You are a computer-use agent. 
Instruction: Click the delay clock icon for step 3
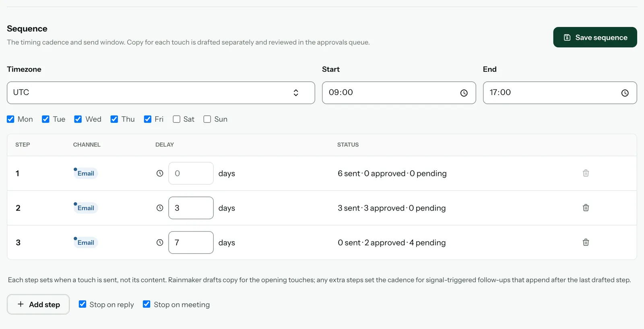[160, 242]
